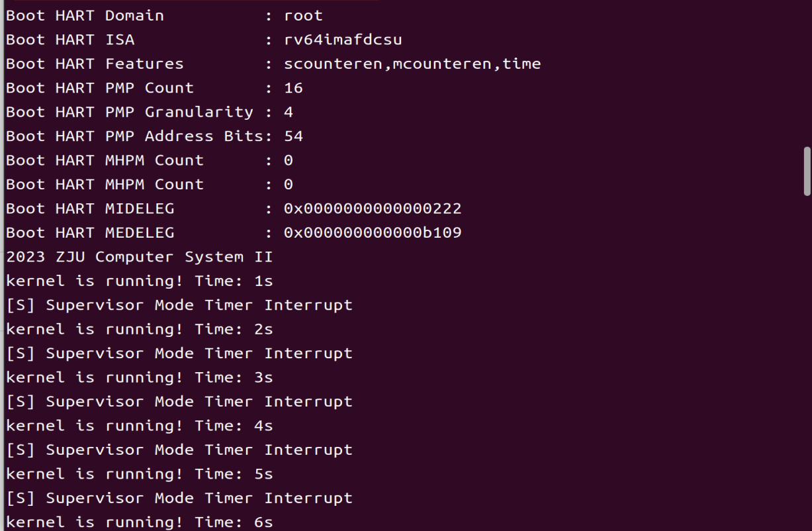Click the MEDELEG hex value ending b109
Image resolution: width=812 pixels, height=531 pixels.
tap(373, 232)
